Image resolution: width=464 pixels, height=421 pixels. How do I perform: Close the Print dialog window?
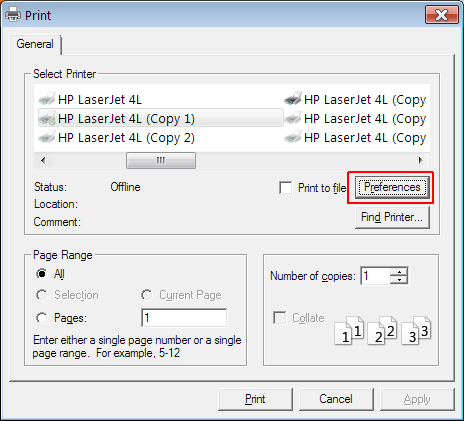pos(442,15)
